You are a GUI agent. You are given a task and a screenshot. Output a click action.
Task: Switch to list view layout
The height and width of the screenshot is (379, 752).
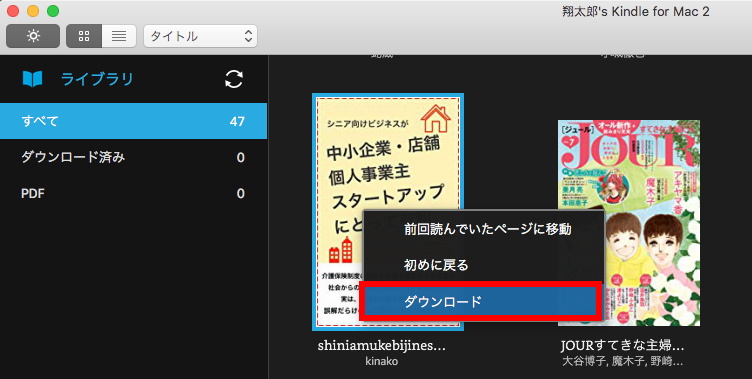click(x=119, y=36)
